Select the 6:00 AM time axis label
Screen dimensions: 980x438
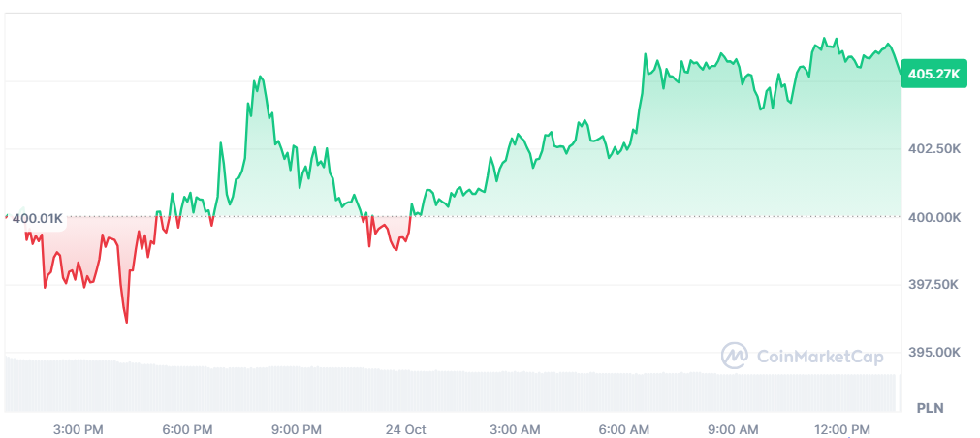tap(624, 428)
